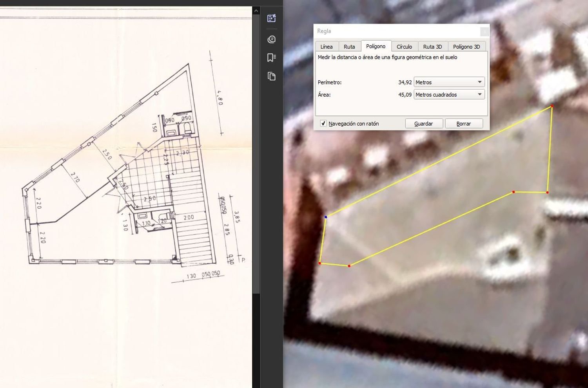Click the blue polygon vertex on the map
The height and width of the screenshot is (388, 588).
pyautogui.click(x=326, y=217)
